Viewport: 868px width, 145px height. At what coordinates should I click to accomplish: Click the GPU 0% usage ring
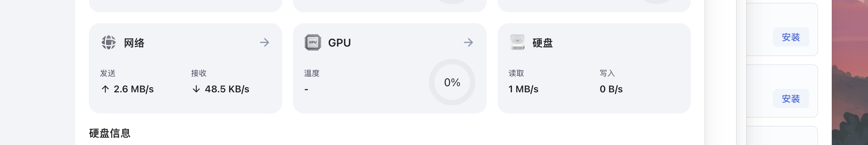452,82
